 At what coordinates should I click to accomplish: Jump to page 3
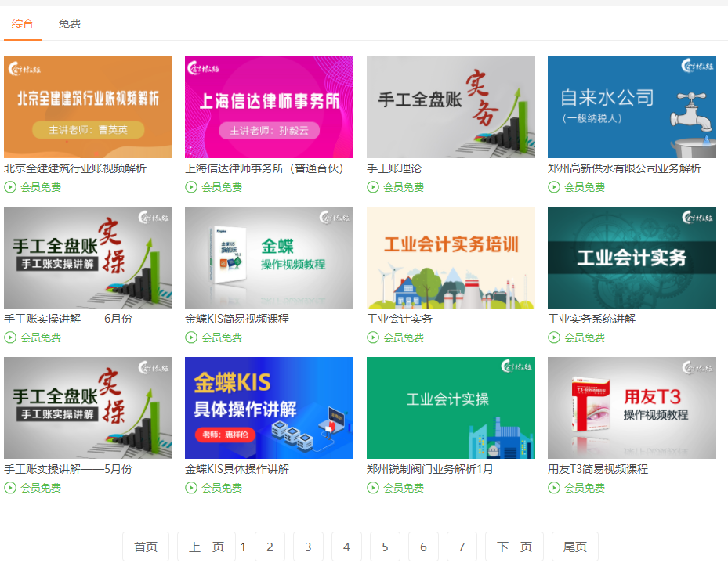pos(308,547)
